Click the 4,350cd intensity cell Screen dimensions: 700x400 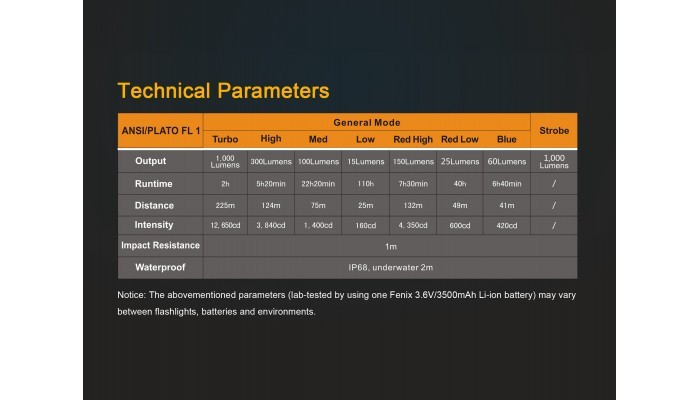(x=412, y=226)
